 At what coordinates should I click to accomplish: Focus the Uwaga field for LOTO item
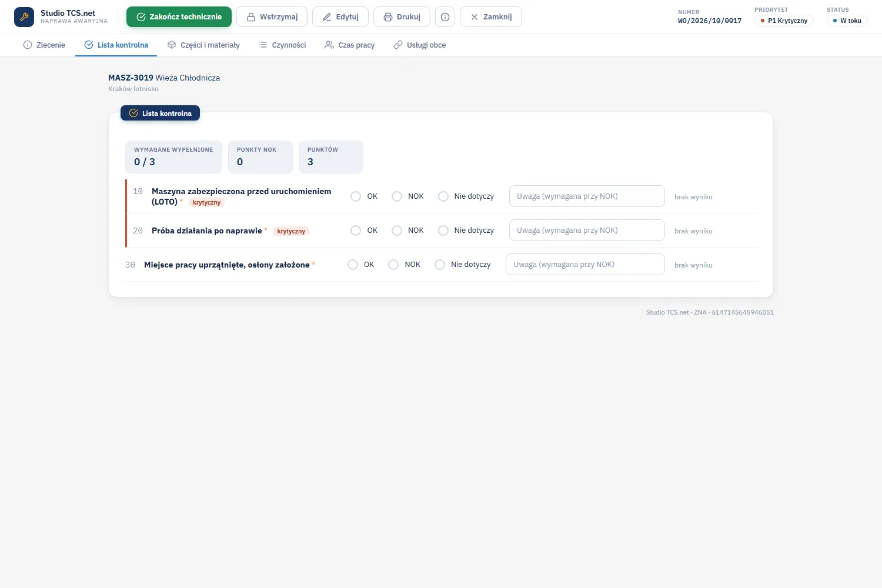(587, 196)
